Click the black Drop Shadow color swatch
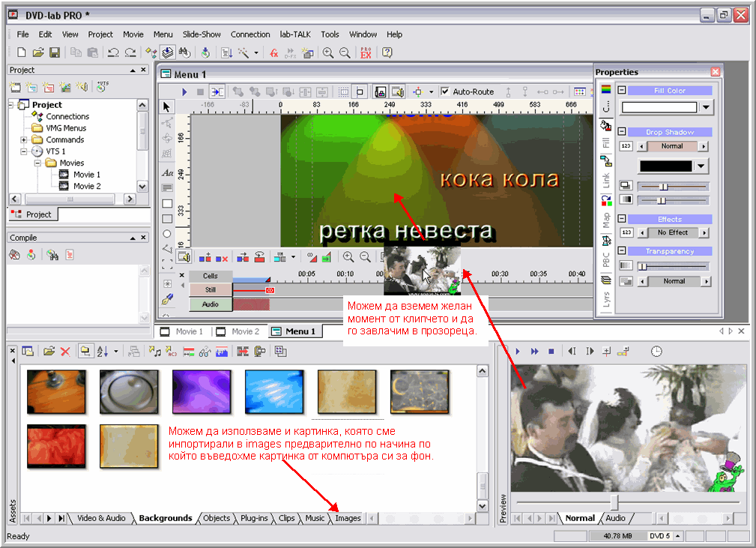This screenshot has width=756, height=548. coord(666,166)
